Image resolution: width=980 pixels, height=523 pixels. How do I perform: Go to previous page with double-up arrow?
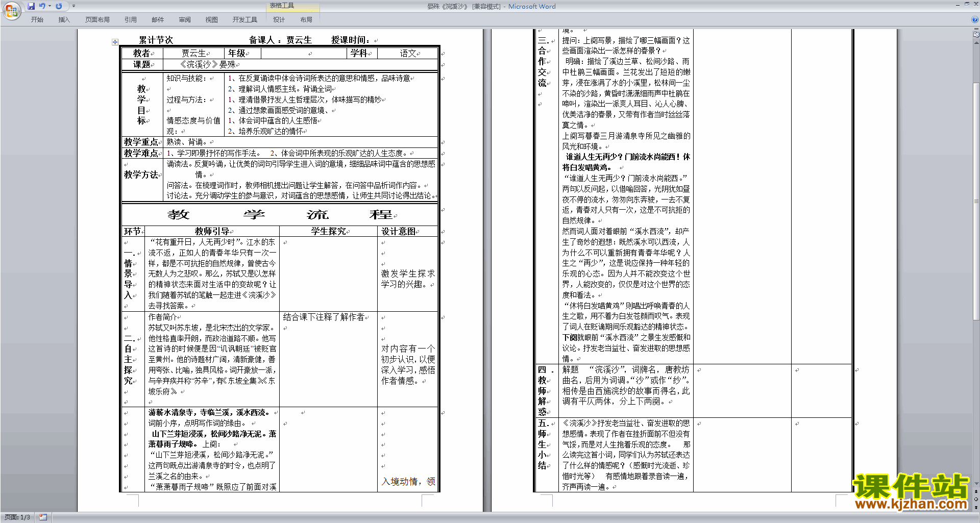tap(976, 492)
